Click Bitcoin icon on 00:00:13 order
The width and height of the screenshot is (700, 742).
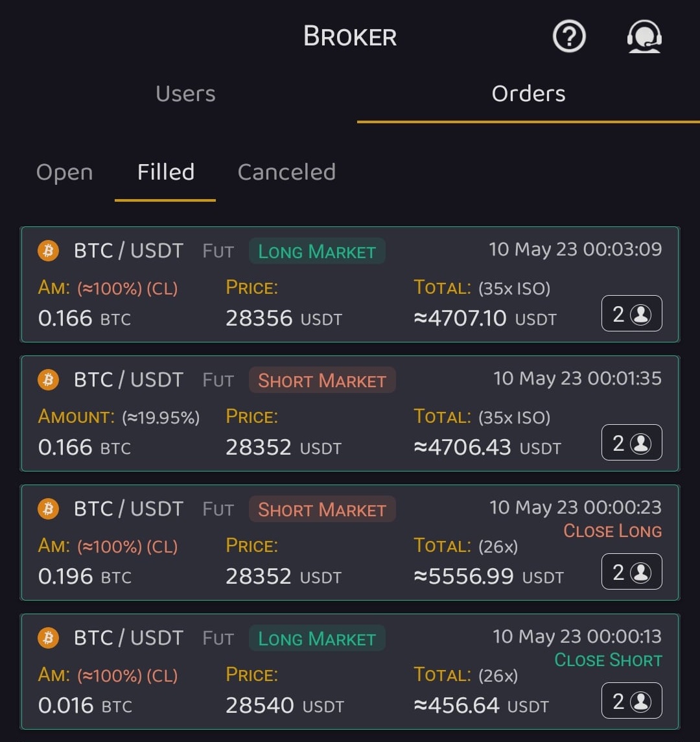click(48, 638)
